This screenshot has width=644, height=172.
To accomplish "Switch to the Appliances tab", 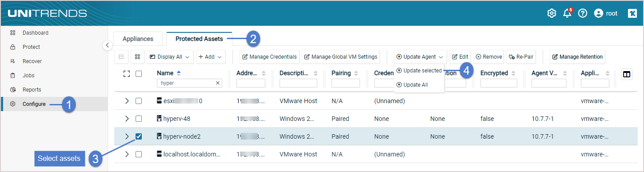I will point(138,39).
